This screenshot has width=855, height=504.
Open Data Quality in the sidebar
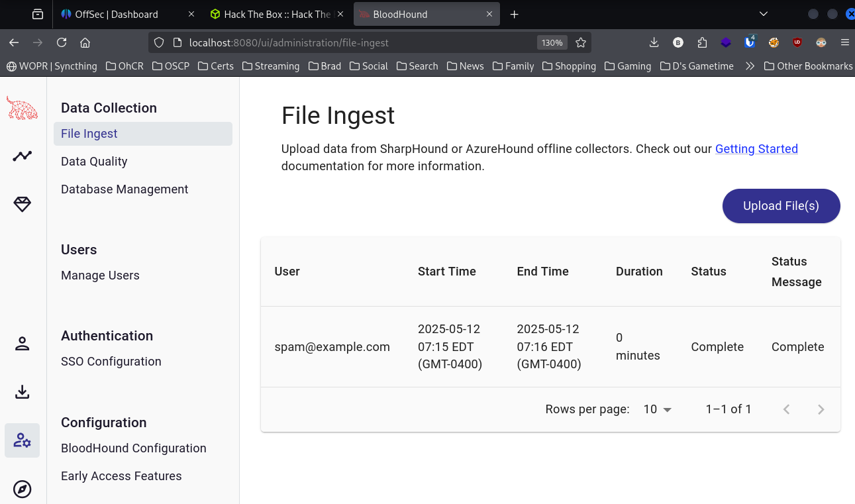point(94,162)
